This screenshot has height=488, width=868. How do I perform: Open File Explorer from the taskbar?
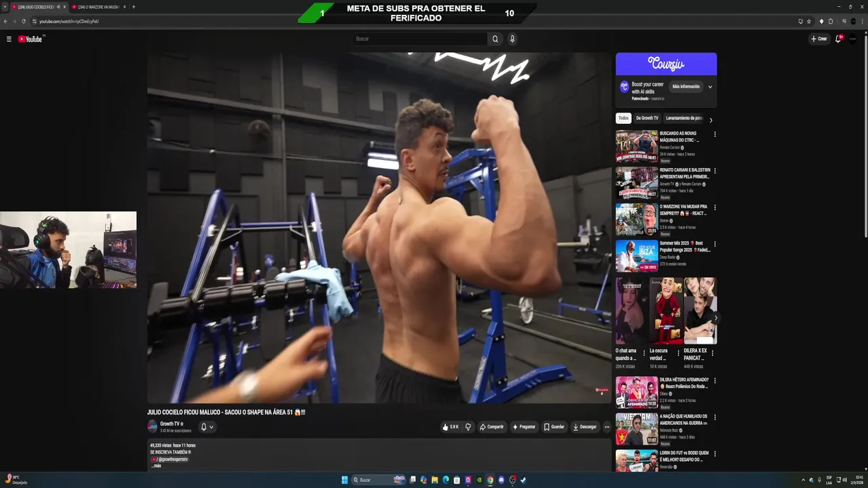435,480
